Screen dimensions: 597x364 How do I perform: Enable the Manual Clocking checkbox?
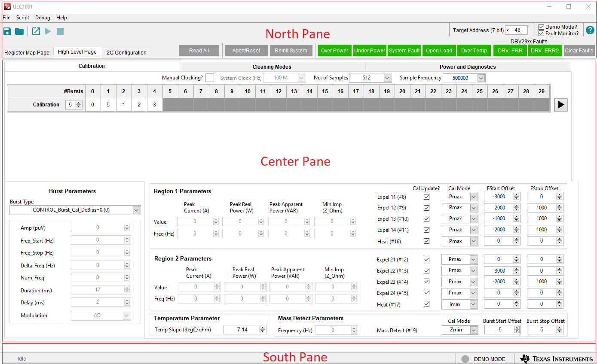coord(209,78)
